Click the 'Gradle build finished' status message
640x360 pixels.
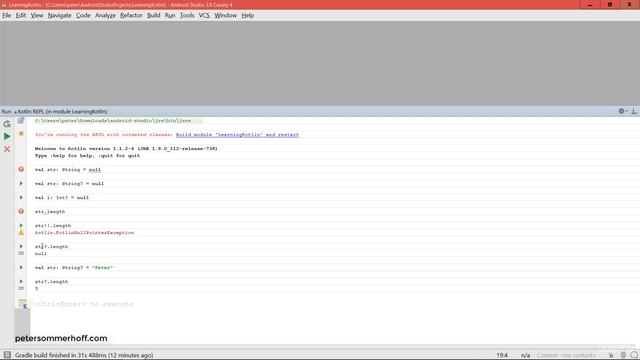(x=84, y=355)
